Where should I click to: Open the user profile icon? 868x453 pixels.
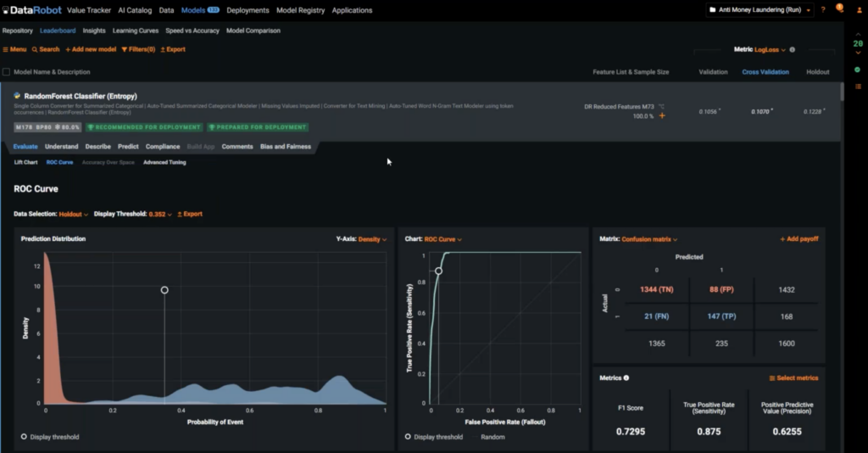[x=860, y=10]
